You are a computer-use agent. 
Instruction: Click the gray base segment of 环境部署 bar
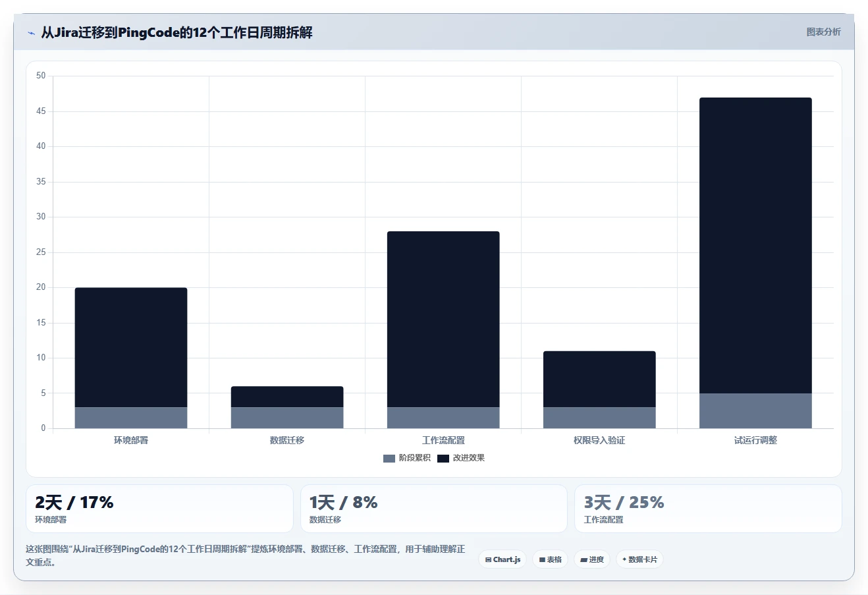pyautogui.click(x=131, y=418)
